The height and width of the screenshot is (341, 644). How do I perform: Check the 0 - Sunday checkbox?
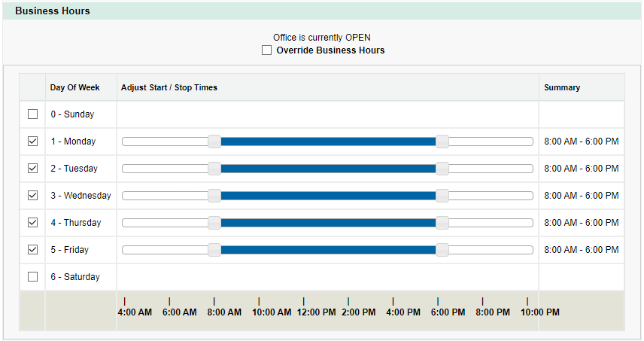(x=32, y=114)
